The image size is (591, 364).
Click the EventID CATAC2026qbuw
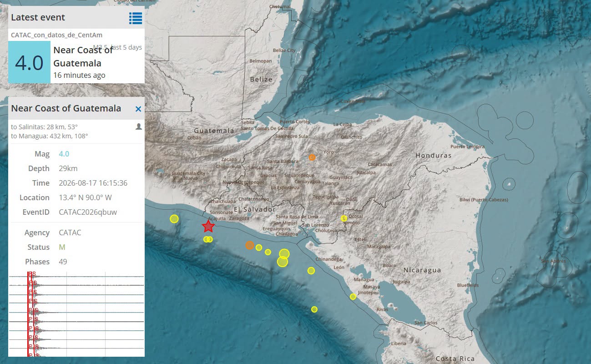88,212
